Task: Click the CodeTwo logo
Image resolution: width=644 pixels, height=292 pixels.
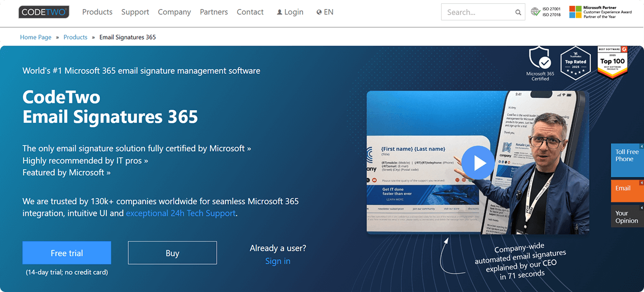Action: tap(43, 12)
